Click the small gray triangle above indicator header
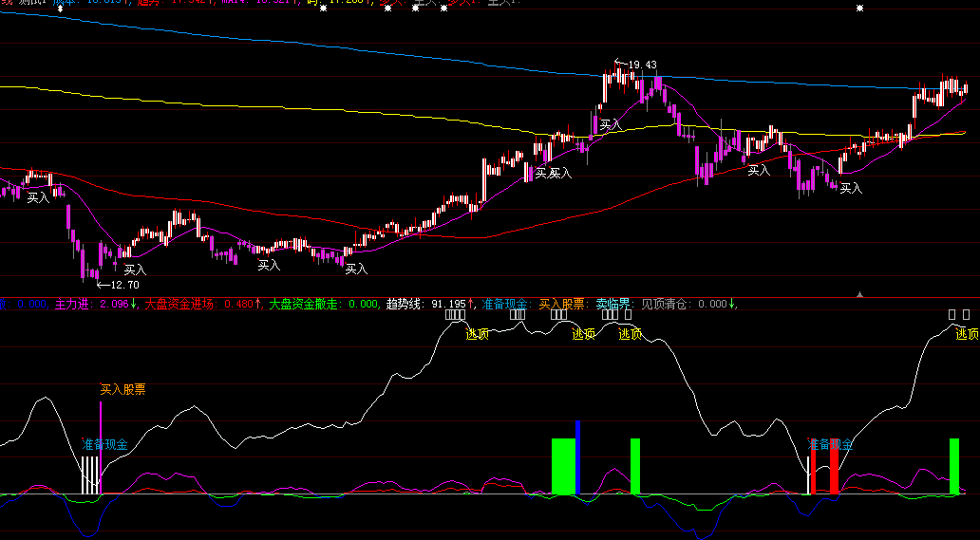This screenshot has width=980, height=540. click(860, 294)
